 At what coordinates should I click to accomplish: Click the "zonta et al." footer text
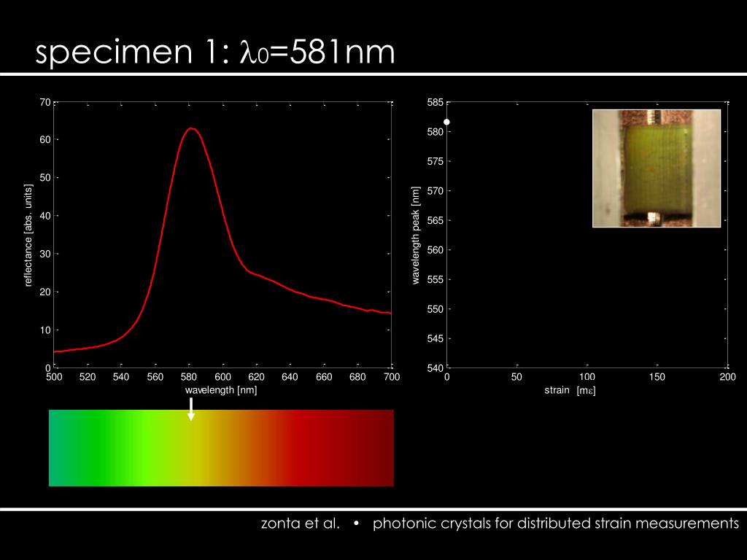[x=301, y=524]
